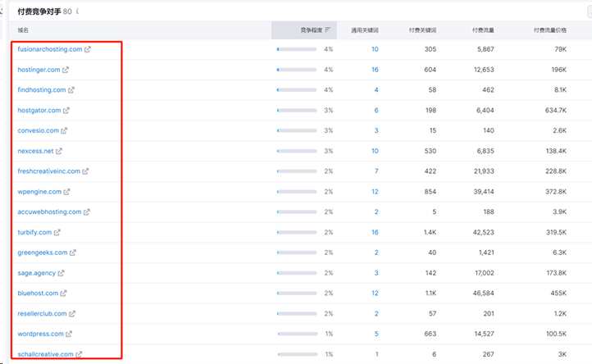Open external link icon next to wpengine.com
Viewport: 592px width, 364px height.
coord(67,192)
